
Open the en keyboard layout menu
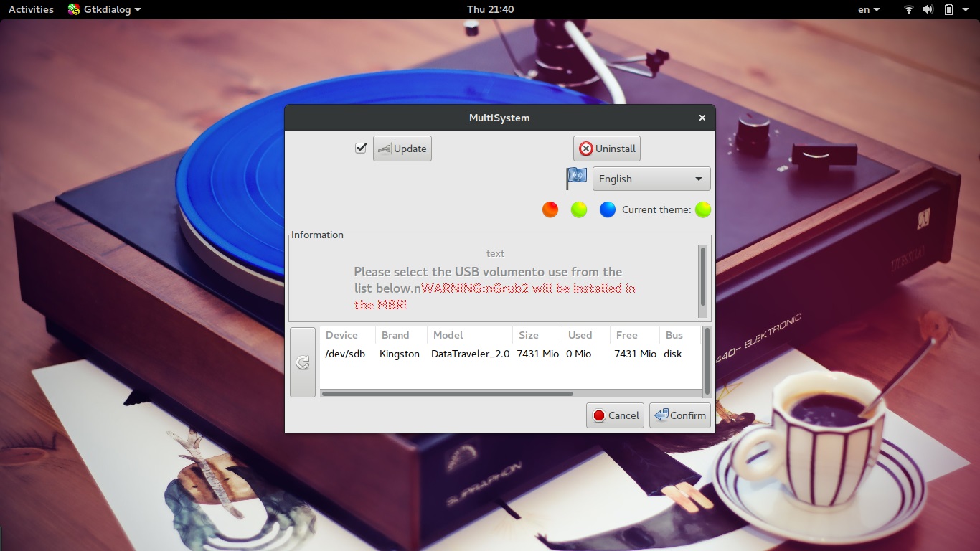point(868,9)
